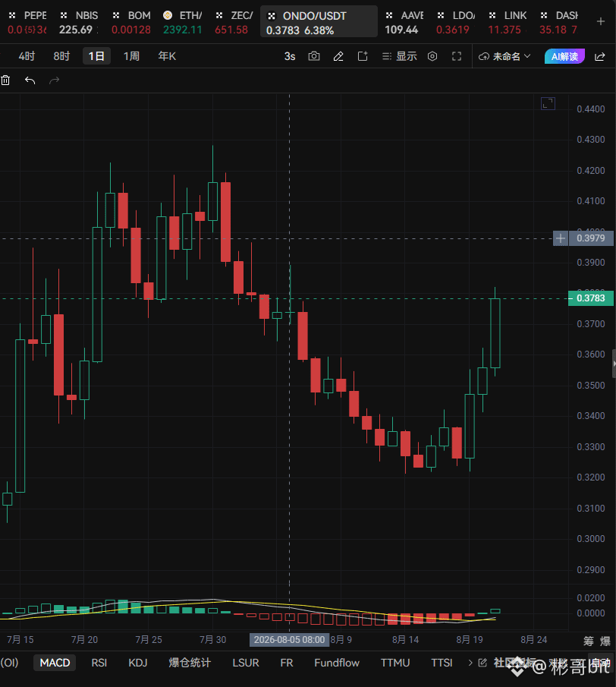The image size is (616, 687).
Task: Expand the 未命名 layout dropdown
Action: tap(504, 56)
